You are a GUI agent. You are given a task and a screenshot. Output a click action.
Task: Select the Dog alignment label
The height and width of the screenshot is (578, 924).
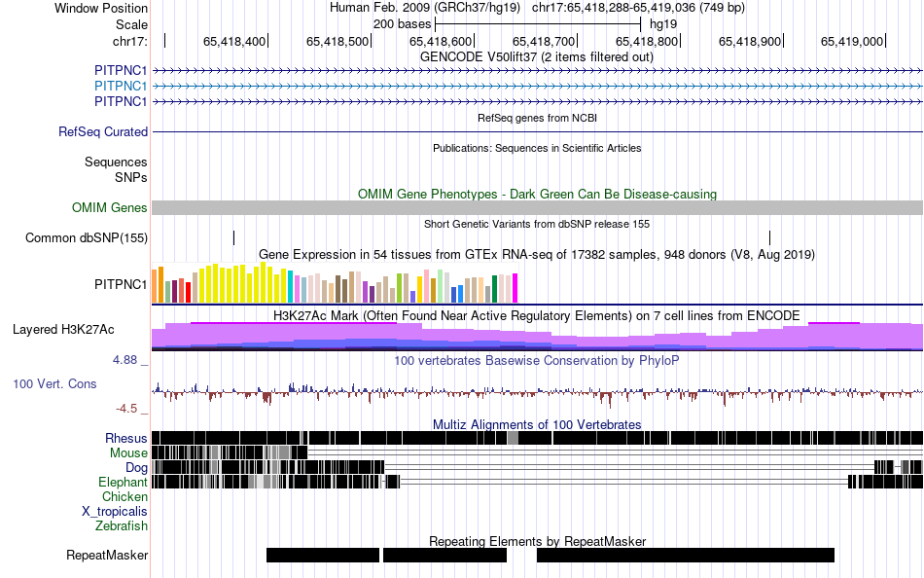coord(137,468)
